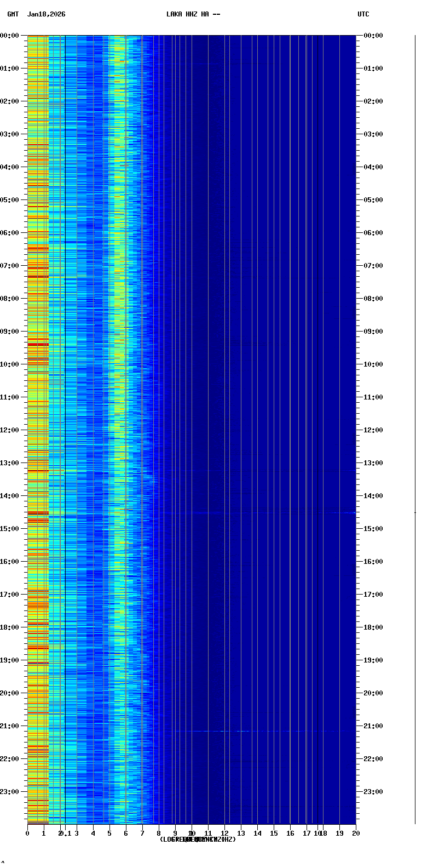Select the 09:00 mark on left time axis
This screenshot has width=439, height=868.
click(10, 332)
